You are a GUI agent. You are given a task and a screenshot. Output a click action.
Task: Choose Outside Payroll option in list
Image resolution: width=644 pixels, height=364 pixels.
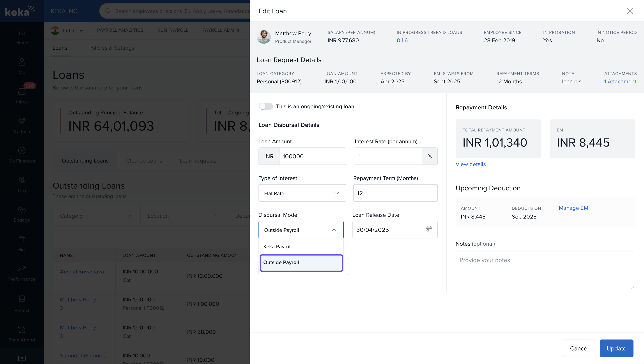[301, 262]
